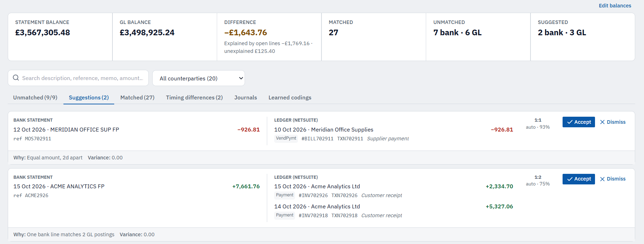Click the Edit balances link

[x=615, y=6]
